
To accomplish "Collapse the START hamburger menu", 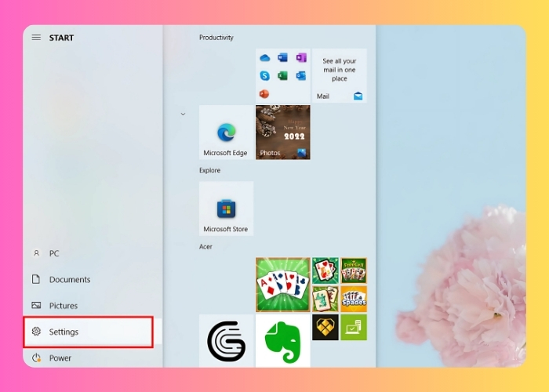I will click(36, 38).
